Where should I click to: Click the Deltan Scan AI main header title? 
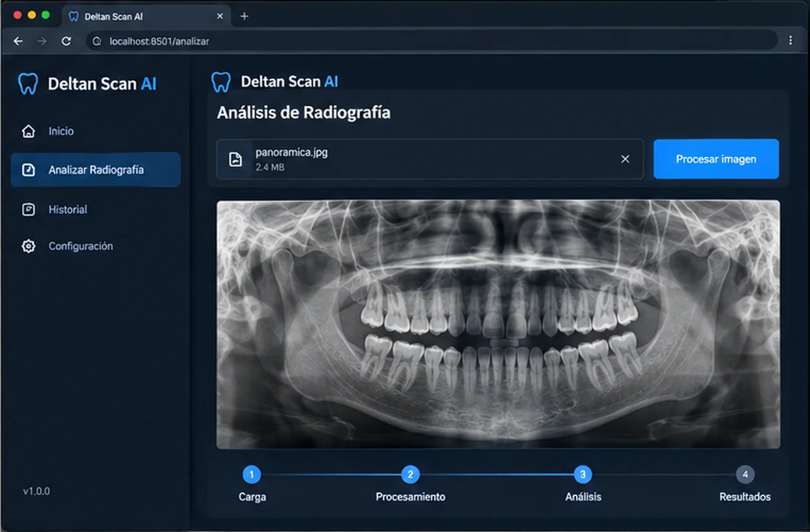click(x=289, y=82)
